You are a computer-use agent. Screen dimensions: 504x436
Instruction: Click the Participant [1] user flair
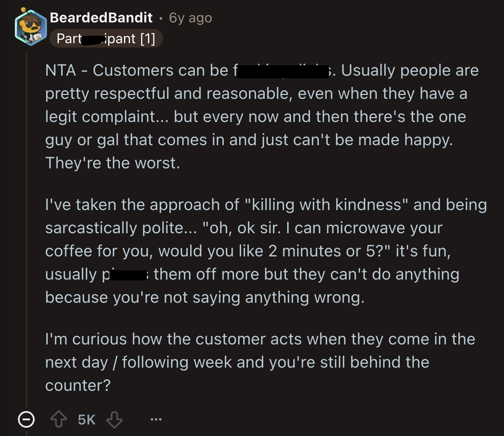pyautogui.click(x=106, y=39)
